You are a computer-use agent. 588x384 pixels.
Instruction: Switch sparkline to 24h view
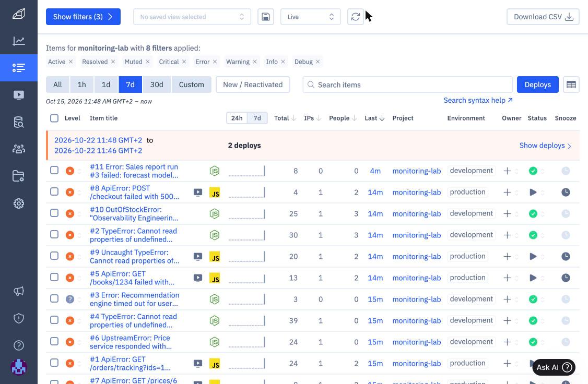coord(237,118)
